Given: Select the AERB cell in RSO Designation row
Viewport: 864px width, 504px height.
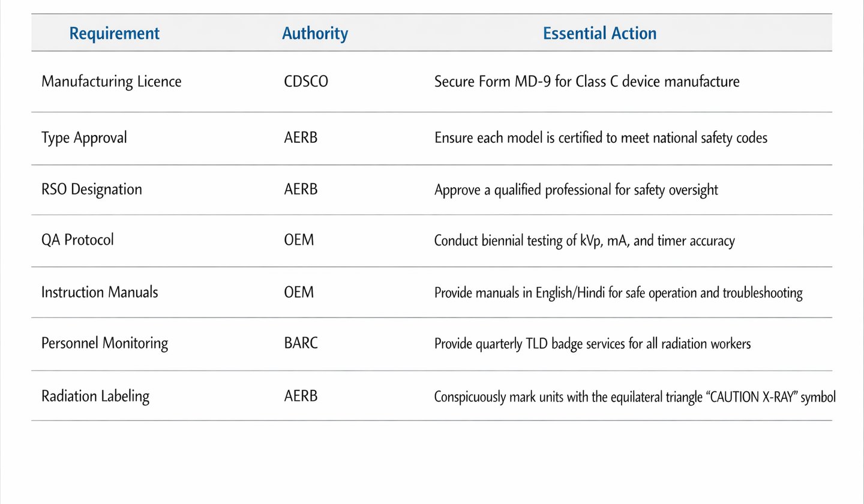Looking at the screenshot, I should (x=301, y=189).
